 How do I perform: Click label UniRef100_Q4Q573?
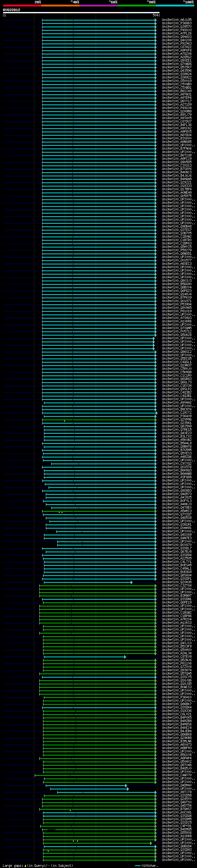[177, 494]
